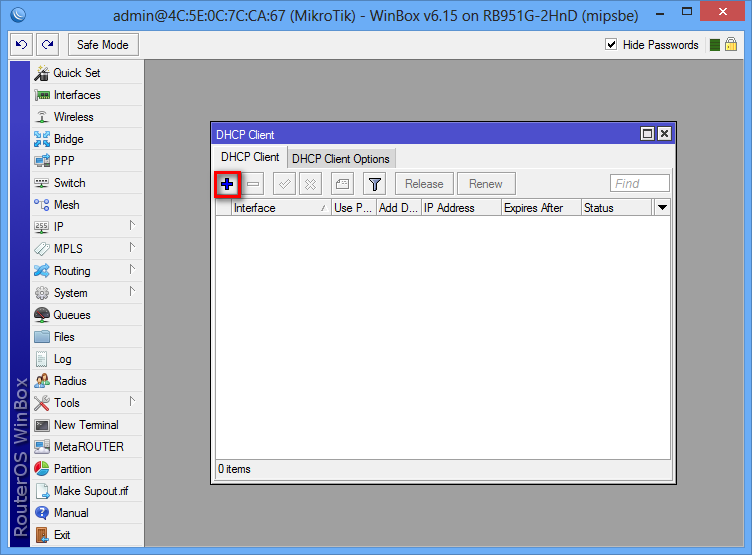Click the Renew button
The image size is (752, 555).
tap(486, 184)
